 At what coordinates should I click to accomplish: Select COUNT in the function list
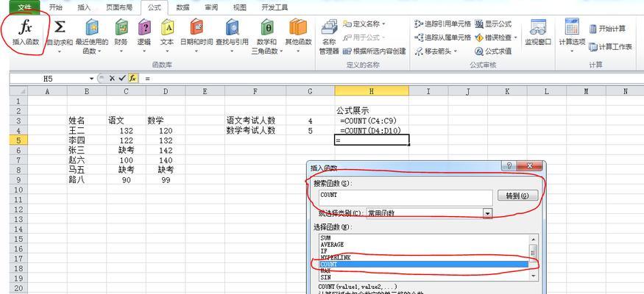click(x=423, y=265)
